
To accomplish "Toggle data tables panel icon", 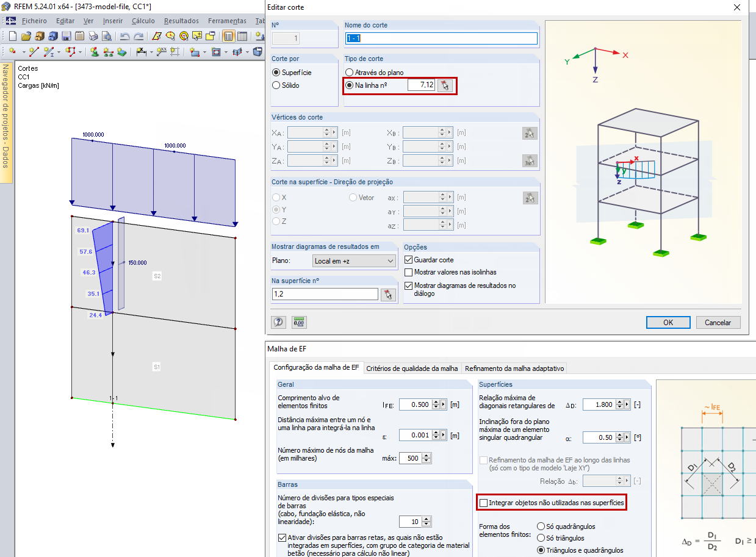I will tap(242, 36).
